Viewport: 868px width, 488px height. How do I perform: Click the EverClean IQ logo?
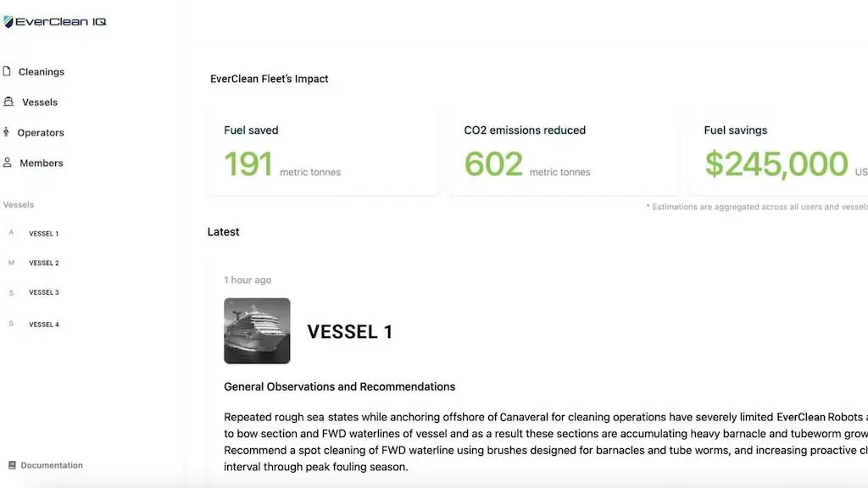pos(55,21)
